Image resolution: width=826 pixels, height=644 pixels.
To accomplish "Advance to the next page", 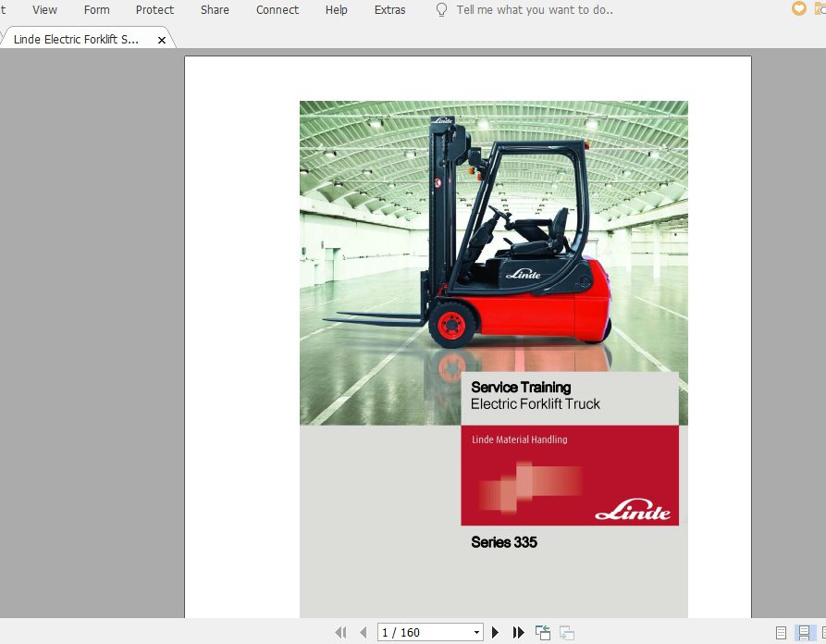I will [496, 633].
